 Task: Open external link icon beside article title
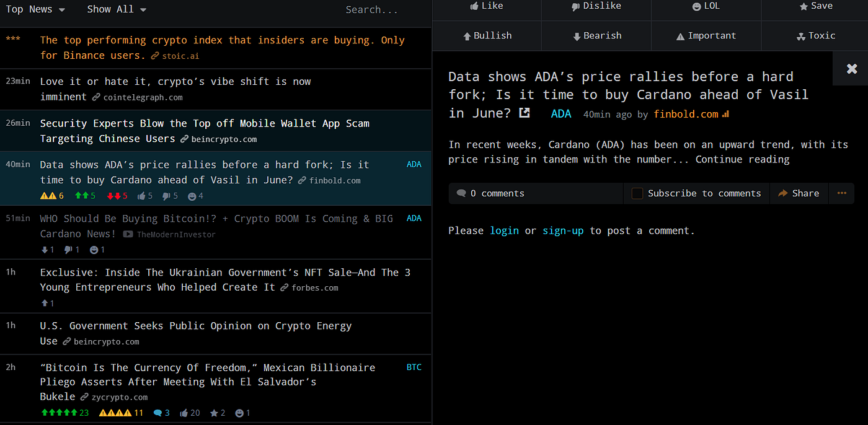525,113
